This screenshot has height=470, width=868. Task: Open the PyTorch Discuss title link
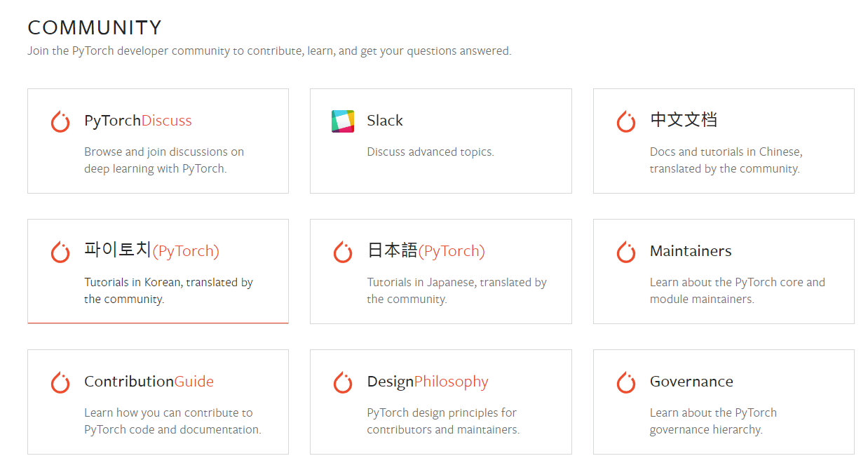pyautogui.click(x=137, y=121)
